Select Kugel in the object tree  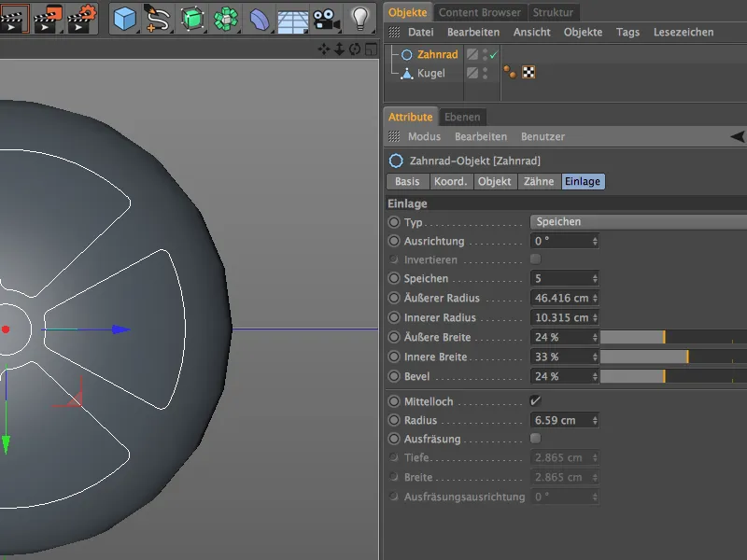tap(430, 74)
